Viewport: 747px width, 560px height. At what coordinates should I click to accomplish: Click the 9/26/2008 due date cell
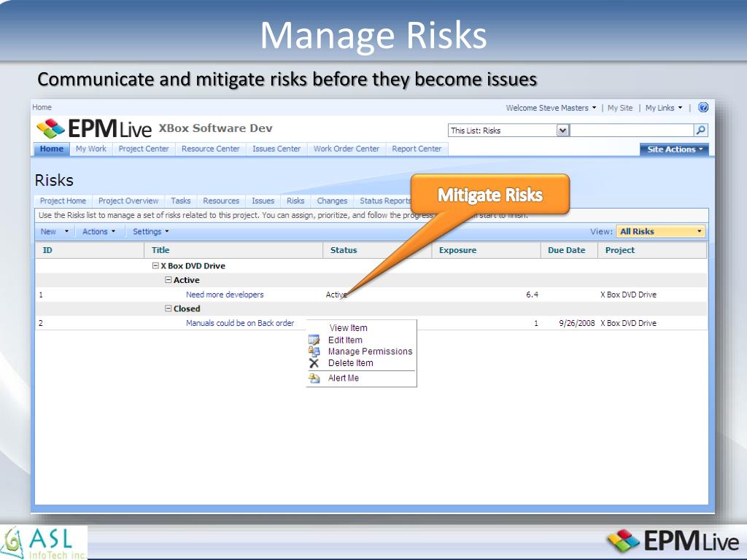pos(576,323)
